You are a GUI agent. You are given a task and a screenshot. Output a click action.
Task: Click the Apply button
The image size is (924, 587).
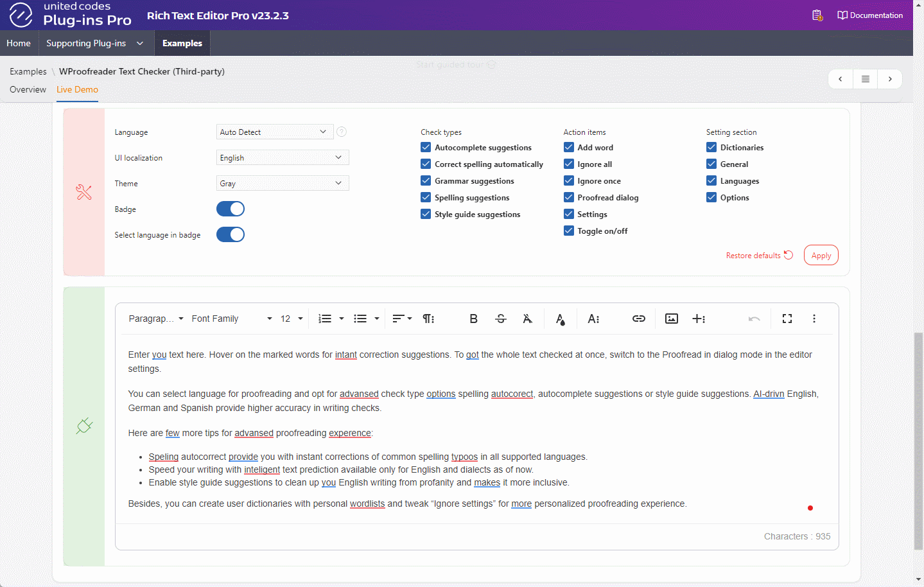[821, 255]
